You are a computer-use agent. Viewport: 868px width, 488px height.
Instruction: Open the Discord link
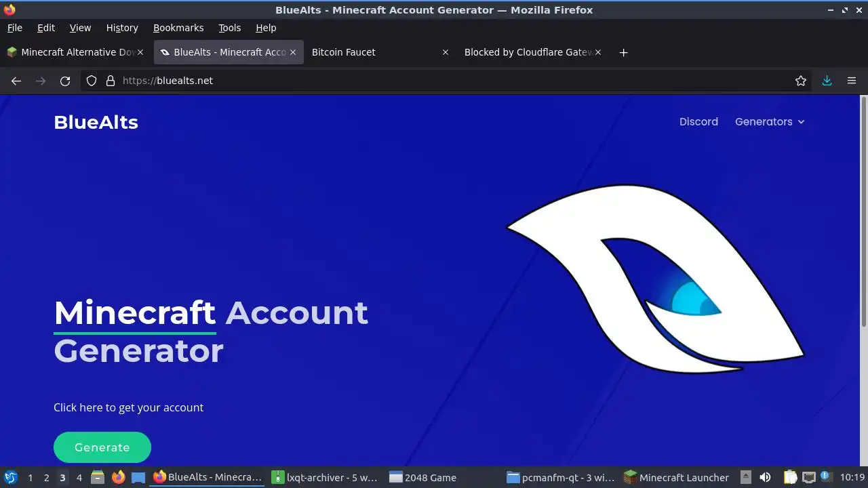[698, 122]
